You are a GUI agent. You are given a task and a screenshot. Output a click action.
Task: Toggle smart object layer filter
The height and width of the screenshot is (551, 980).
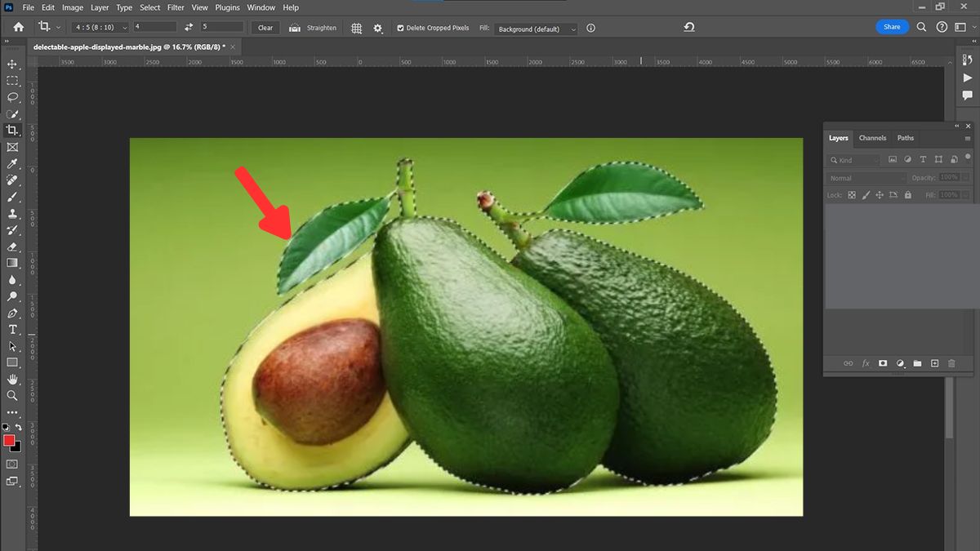coord(953,159)
